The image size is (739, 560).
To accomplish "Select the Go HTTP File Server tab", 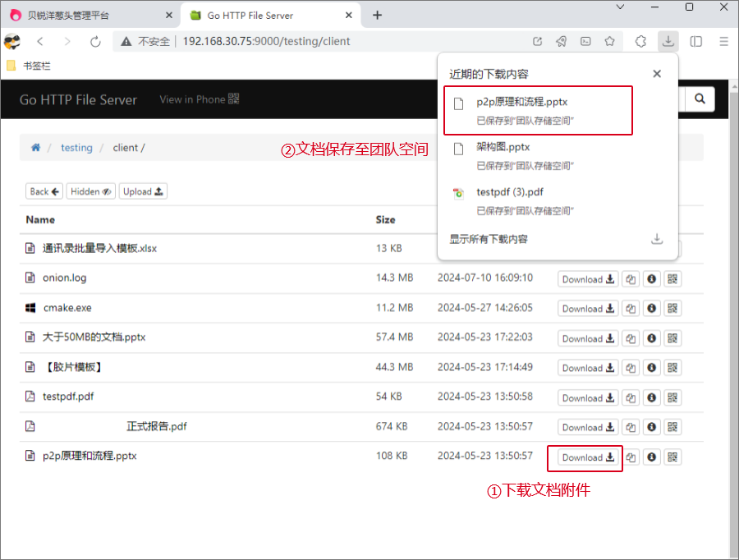I will click(x=271, y=15).
